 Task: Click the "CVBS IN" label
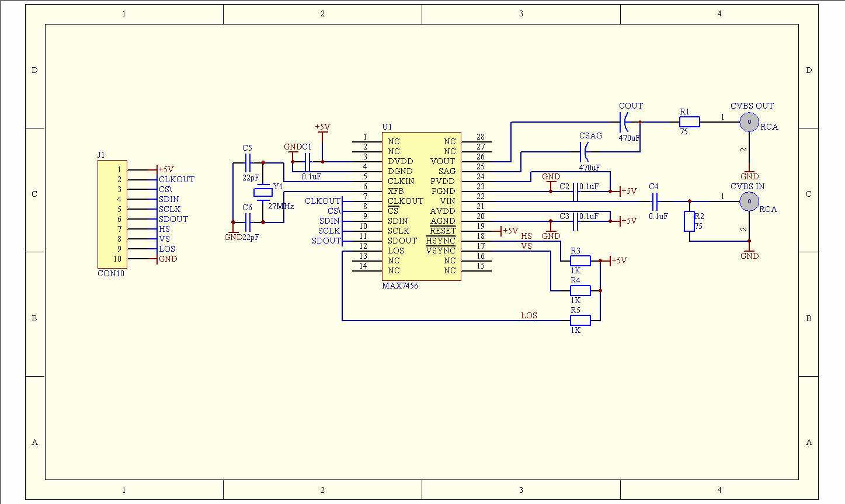point(748,186)
